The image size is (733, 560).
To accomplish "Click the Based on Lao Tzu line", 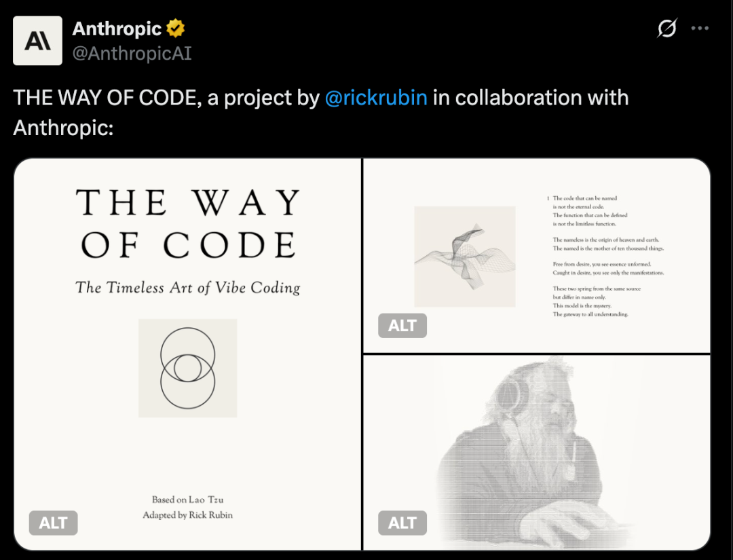I will pos(187,500).
